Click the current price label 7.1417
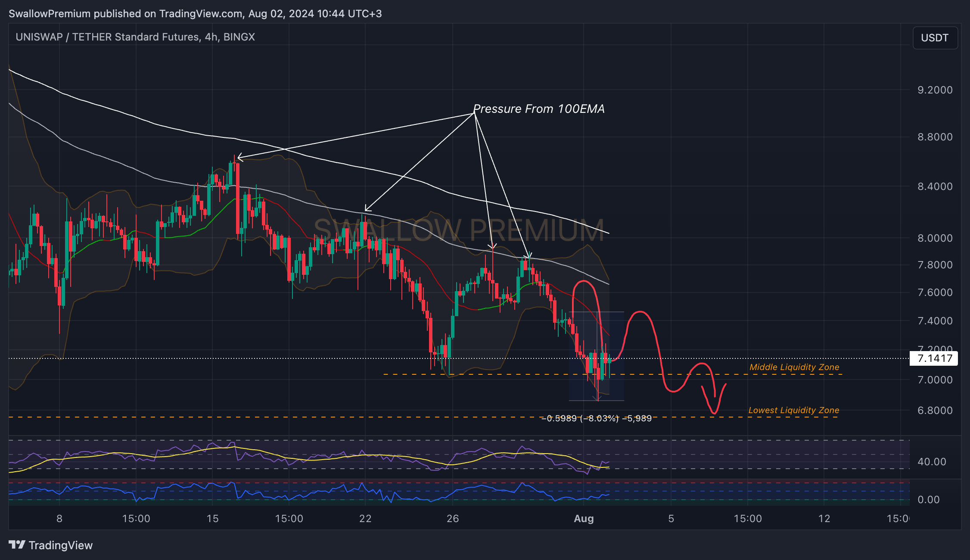This screenshot has height=560, width=970. [934, 358]
